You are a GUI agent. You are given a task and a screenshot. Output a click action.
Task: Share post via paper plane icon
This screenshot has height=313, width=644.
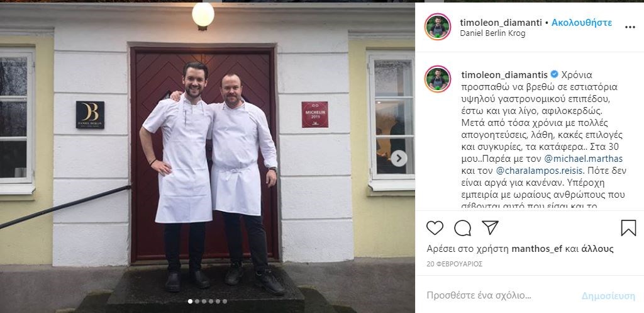coord(490,227)
